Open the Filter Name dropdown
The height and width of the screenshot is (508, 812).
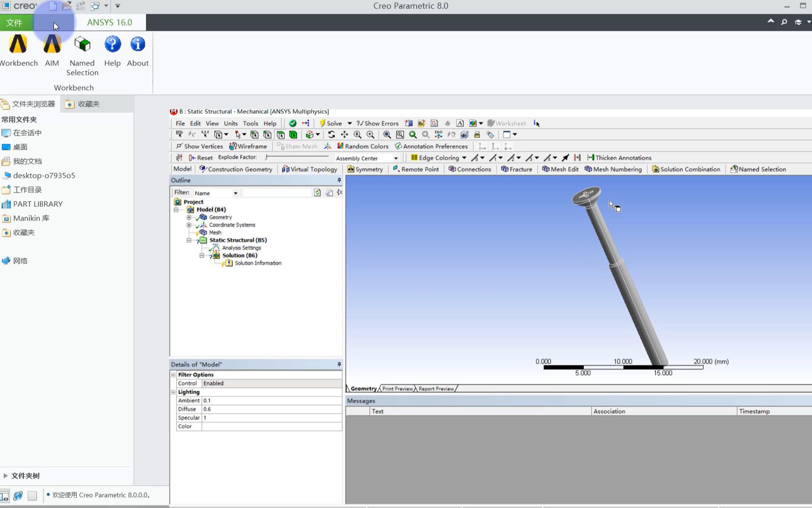[x=235, y=193]
